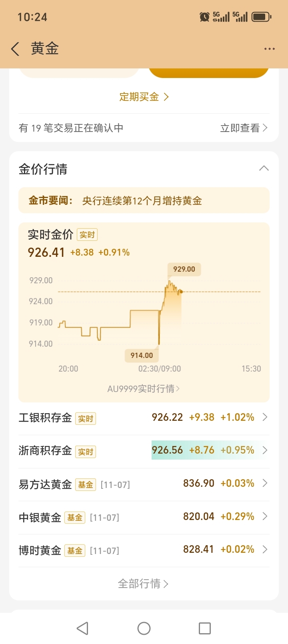Open 浙商积存金 row chevron
The height and width of the screenshot is (644, 288).
264,450
